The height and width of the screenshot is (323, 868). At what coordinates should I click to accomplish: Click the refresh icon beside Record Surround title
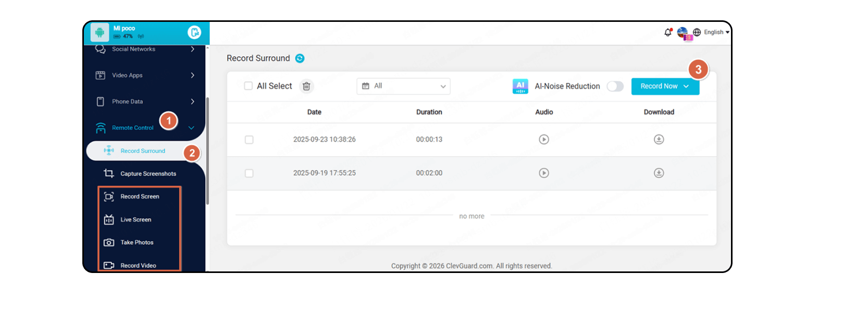click(x=300, y=58)
